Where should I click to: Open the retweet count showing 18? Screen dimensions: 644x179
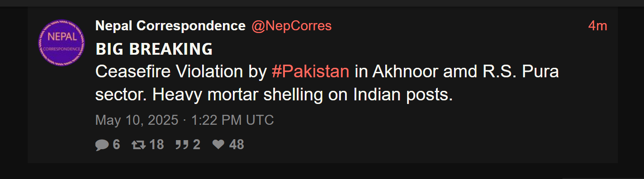tap(156, 145)
